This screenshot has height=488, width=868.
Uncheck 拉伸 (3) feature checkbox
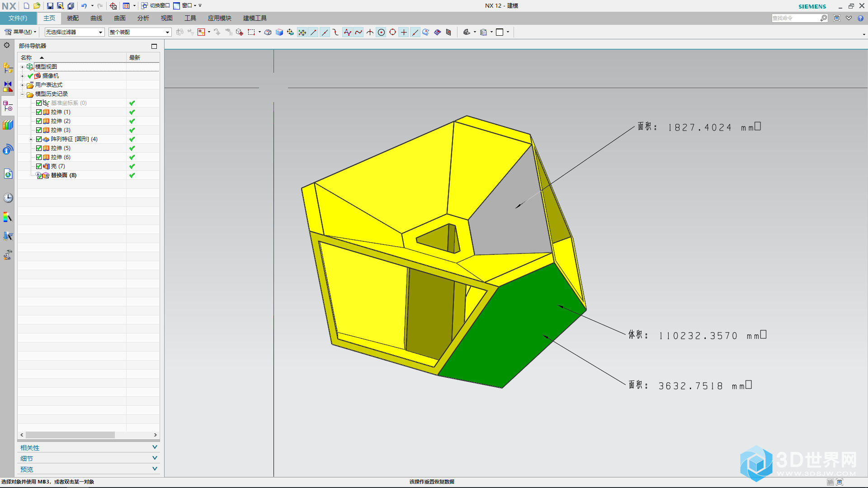pos(39,130)
